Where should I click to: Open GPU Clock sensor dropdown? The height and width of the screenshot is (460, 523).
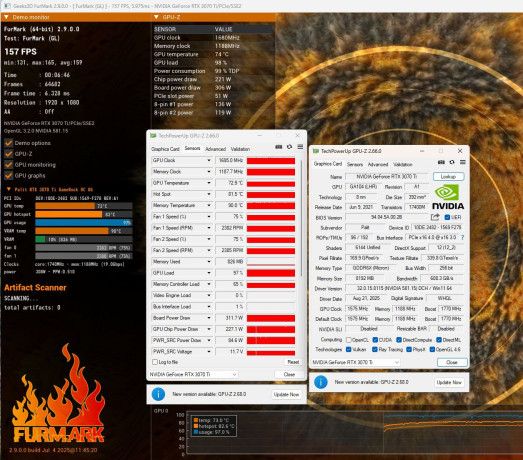[x=209, y=160]
